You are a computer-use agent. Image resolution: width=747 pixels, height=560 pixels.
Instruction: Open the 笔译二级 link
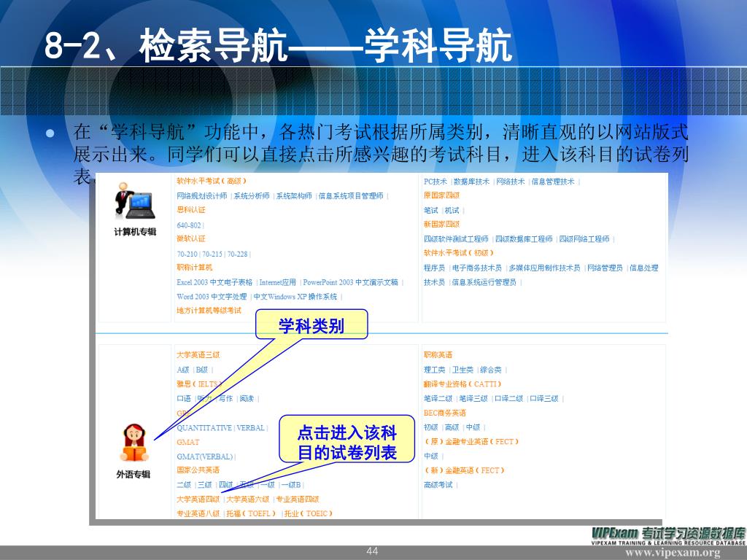(438, 399)
